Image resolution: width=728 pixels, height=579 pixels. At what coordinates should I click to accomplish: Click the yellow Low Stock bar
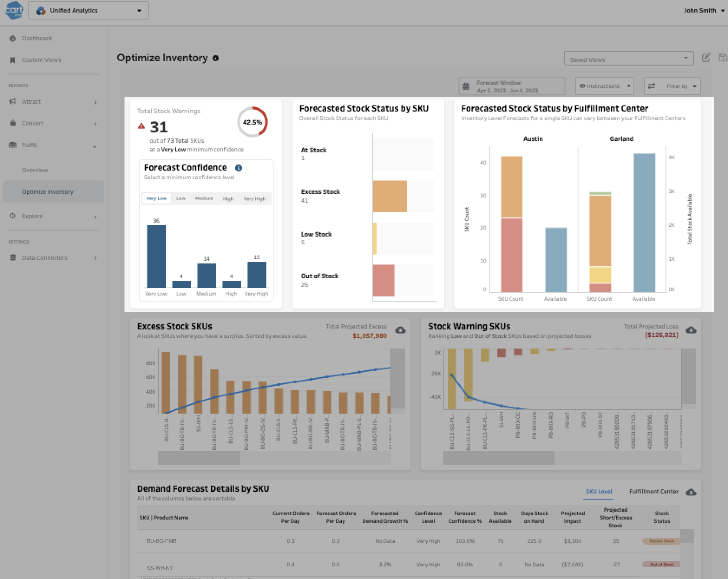point(375,238)
